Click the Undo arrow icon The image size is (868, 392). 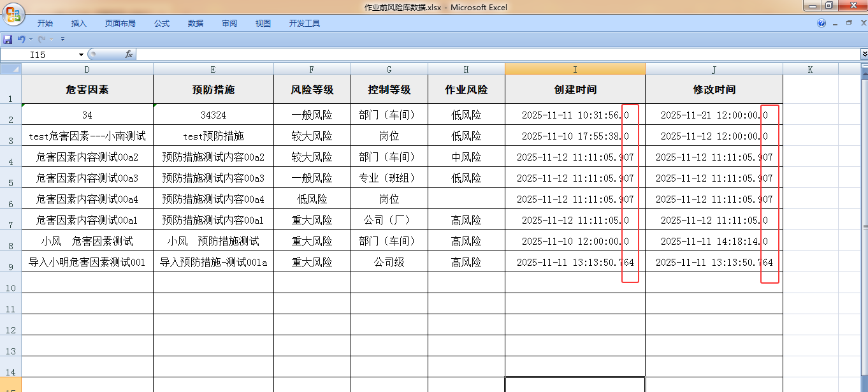tap(21, 40)
